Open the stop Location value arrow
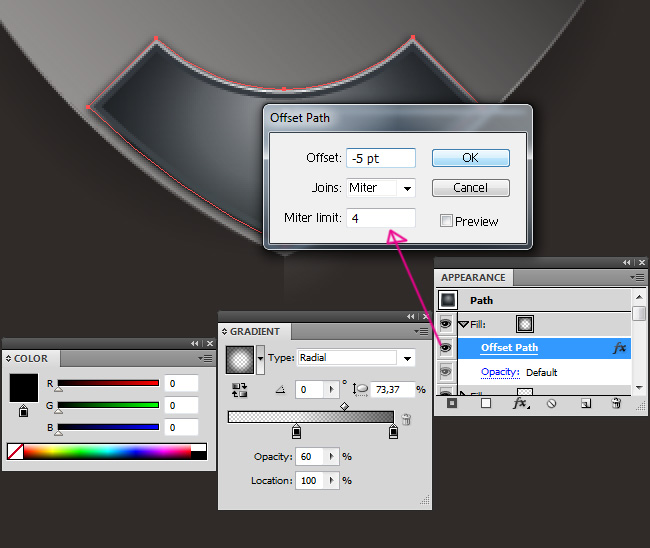Viewport: 650px width, 548px height. coord(331,480)
